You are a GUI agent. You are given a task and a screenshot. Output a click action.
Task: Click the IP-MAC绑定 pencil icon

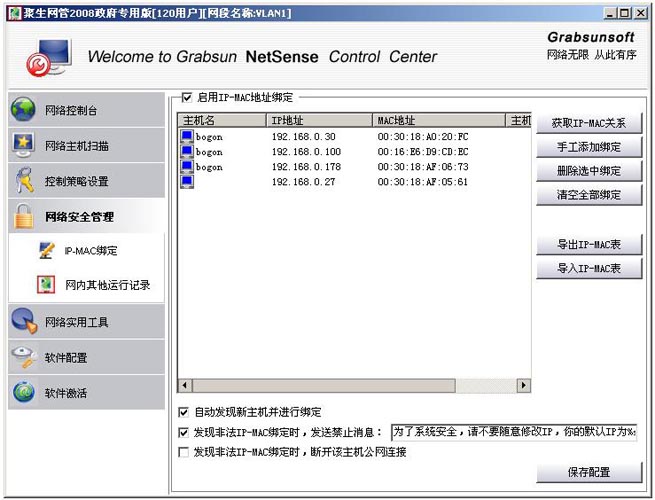click(x=46, y=250)
